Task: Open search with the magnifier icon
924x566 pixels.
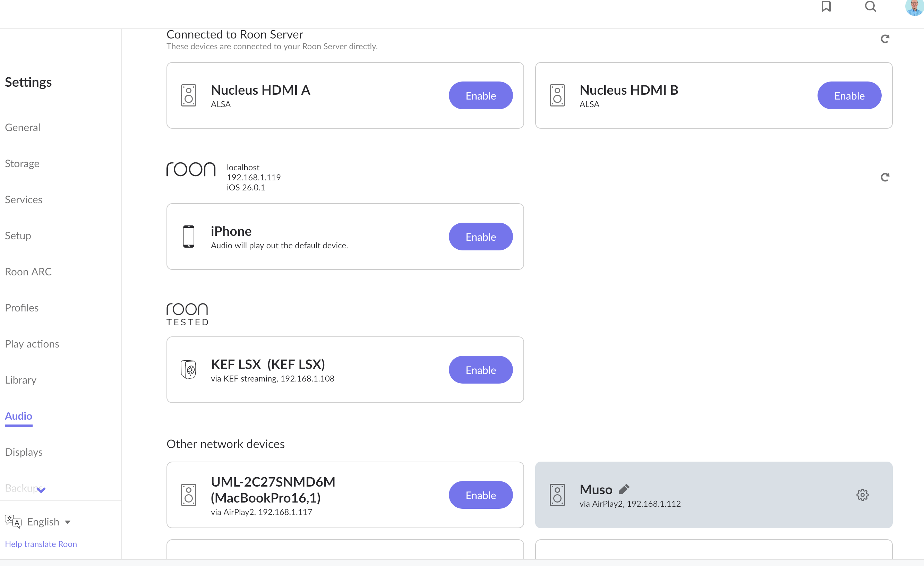Action: (x=870, y=6)
